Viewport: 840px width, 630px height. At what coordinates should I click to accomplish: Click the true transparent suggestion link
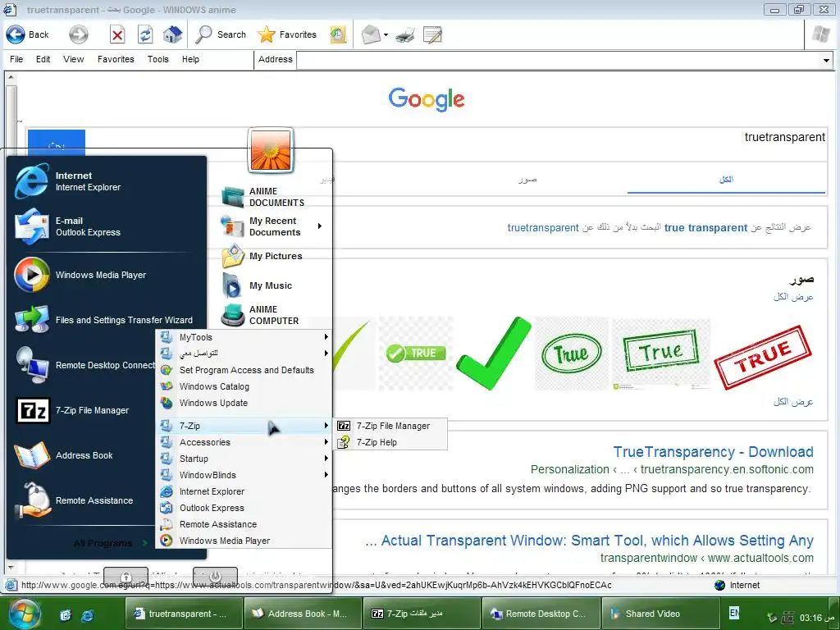(705, 228)
